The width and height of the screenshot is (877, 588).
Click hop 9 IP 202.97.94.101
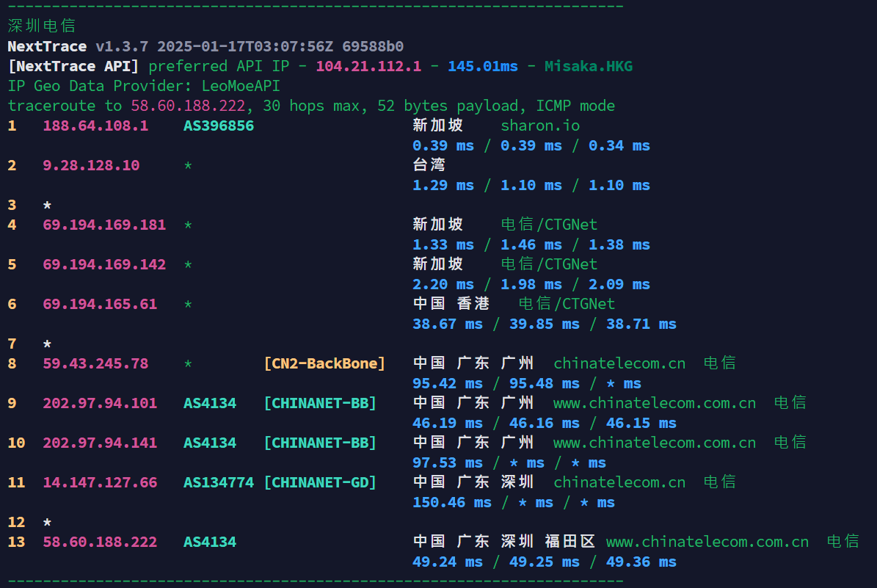pyautogui.click(x=100, y=403)
